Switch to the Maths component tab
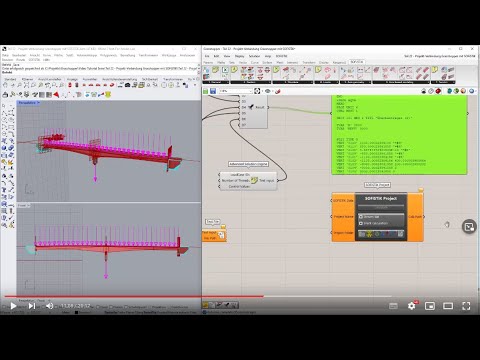The width and height of the screenshot is (480, 360). click(x=221, y=62)
